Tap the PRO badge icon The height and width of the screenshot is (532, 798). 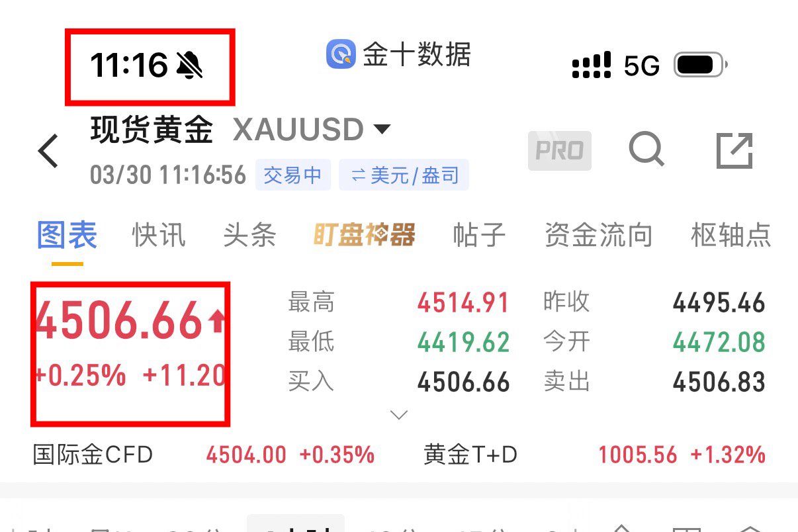[560, 151]
